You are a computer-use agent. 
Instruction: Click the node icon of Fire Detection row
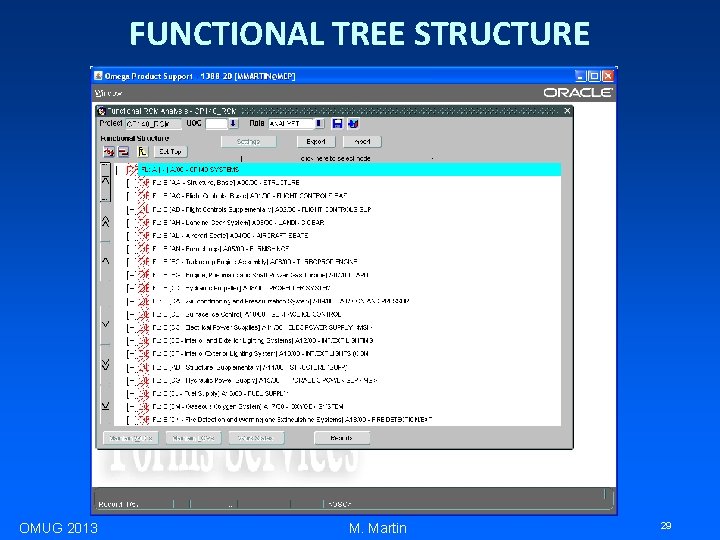pos(144,420)
